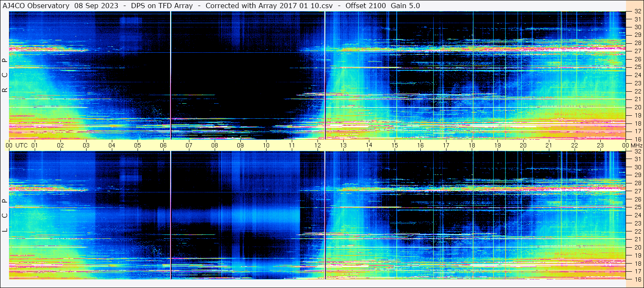Click the 30 MHz label of RCP panel
This screenshot has width=644, height=288.
coord(637,27)
